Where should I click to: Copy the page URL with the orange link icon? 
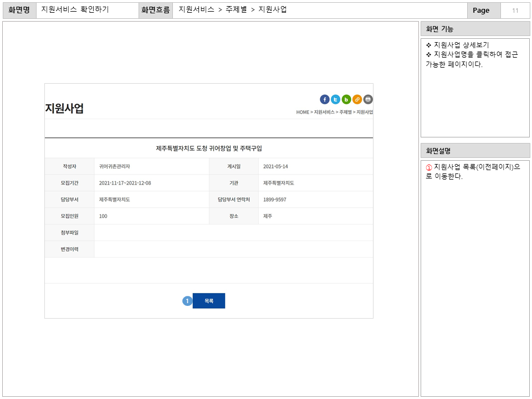point(357,99)
